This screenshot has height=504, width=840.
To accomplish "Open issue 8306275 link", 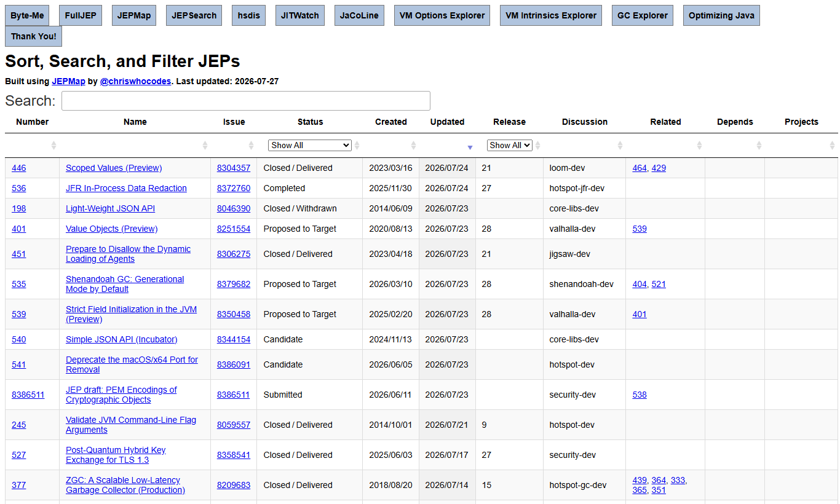I will pyautogui.click(x=234, y=254).
